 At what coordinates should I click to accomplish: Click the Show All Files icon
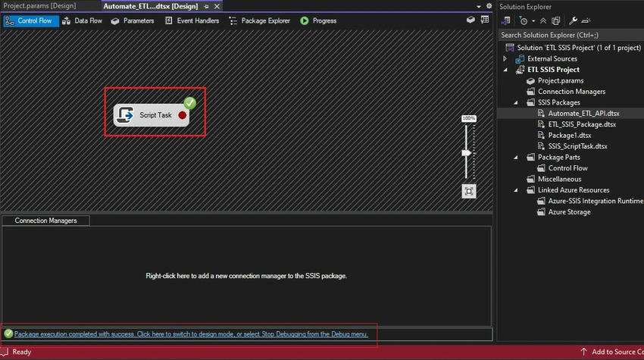click(x=555, y=20)
